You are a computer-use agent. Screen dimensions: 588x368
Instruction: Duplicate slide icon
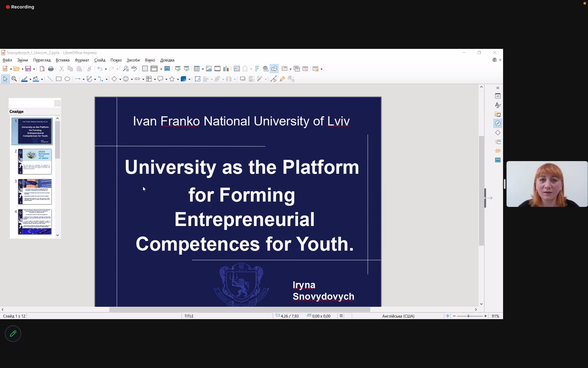click(x=297, y=69)
